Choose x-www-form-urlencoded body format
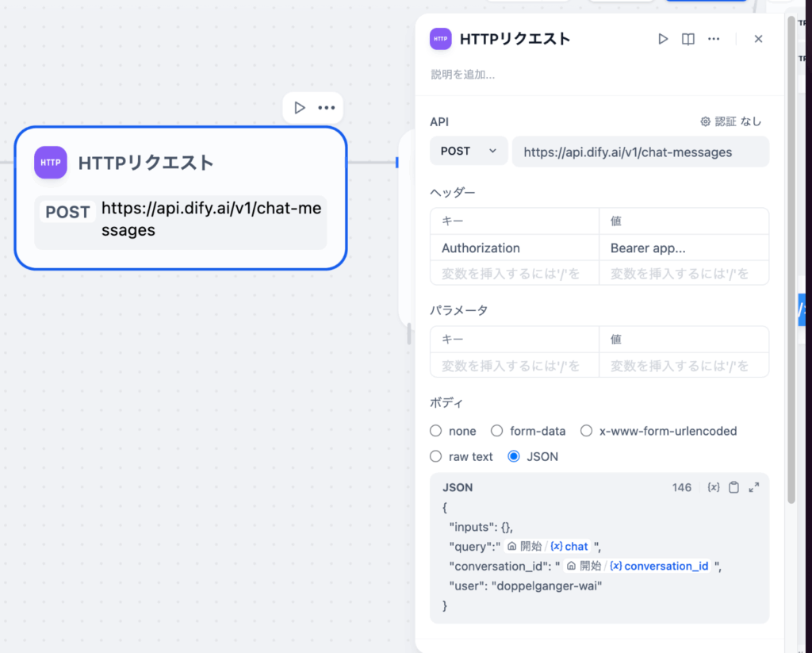The image size is (812, 653). (x=586, y=430)
